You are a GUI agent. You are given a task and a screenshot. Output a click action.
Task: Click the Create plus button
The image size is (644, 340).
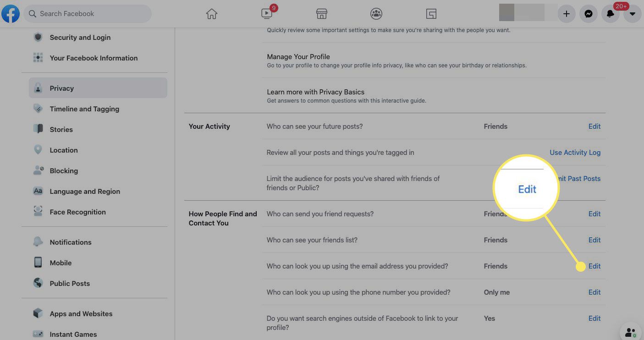click(567, 14)
